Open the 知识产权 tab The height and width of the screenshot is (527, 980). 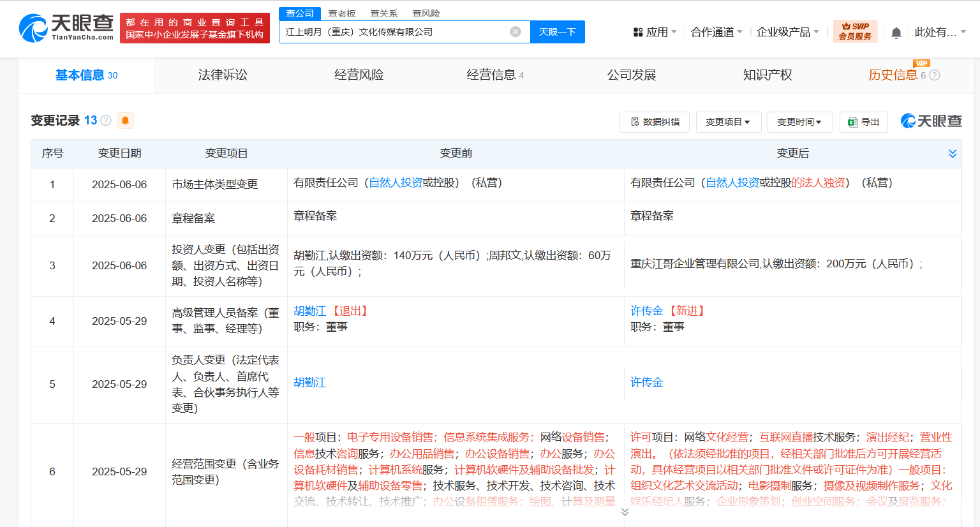(x=768, y=75)
